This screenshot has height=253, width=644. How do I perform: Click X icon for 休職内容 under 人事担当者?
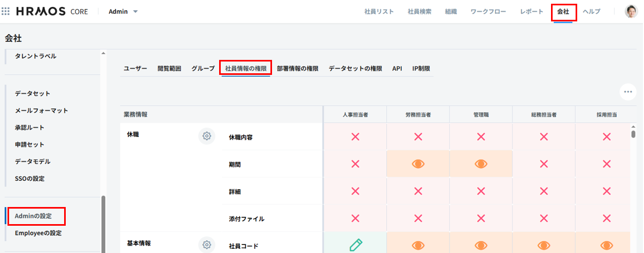click(355, 137)
